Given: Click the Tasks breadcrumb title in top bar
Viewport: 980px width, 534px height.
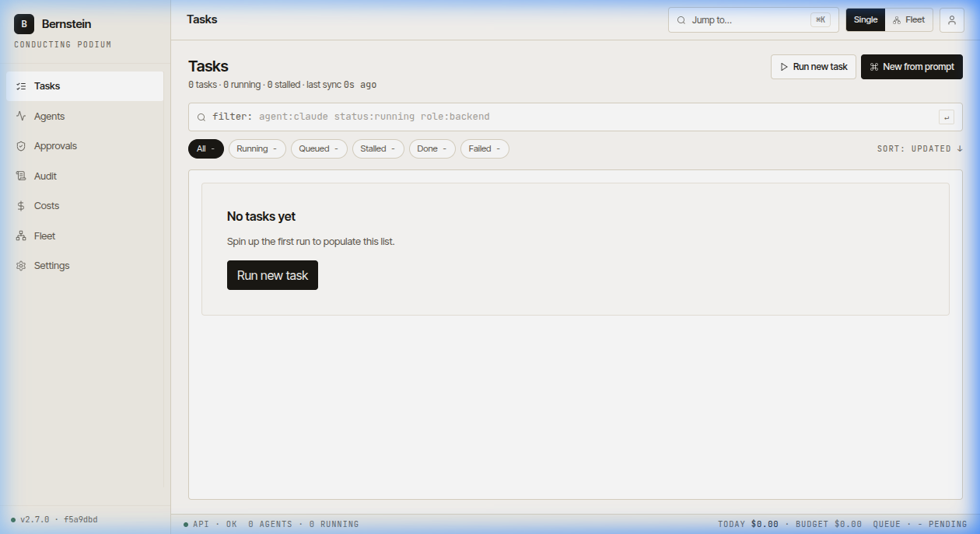Looking at the screenshot, I should click(x=202, y=19).
